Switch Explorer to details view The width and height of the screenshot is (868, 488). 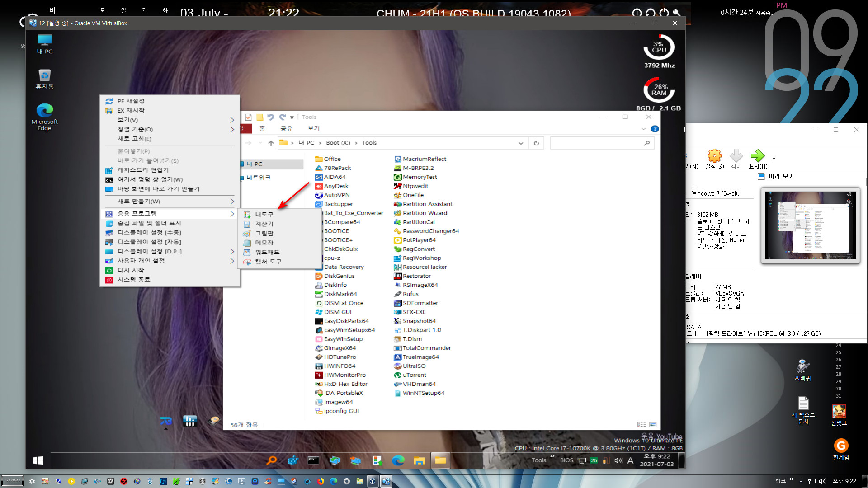(x=641, y=425)
